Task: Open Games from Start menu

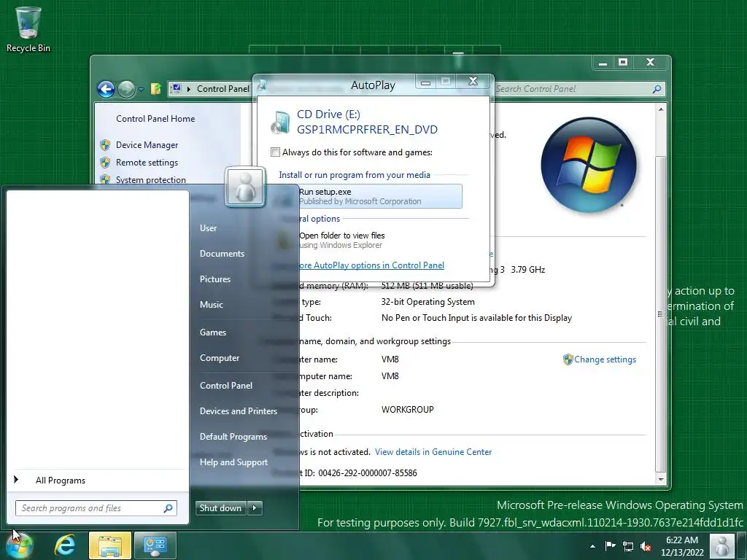Action: click(x=212, y=332)
